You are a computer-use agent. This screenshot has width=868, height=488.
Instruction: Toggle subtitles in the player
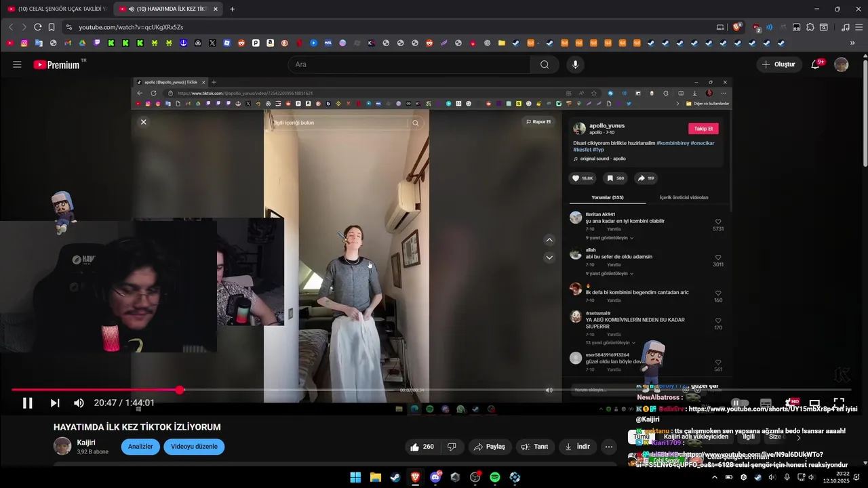pos(766,403)
